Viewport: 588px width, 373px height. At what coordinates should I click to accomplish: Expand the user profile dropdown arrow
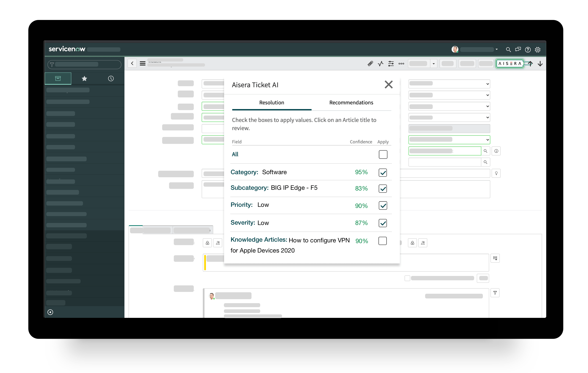click(496, 50)
